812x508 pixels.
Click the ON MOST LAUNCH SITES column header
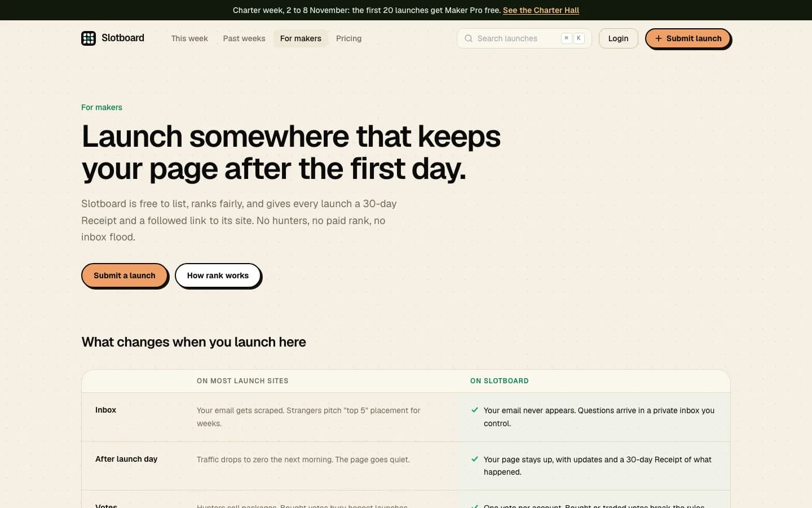pyautogui.click(x=242, y=381)
